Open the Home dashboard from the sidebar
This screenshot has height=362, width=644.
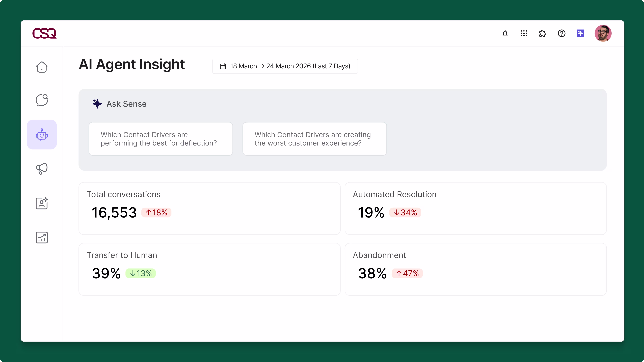pos(42,67)
